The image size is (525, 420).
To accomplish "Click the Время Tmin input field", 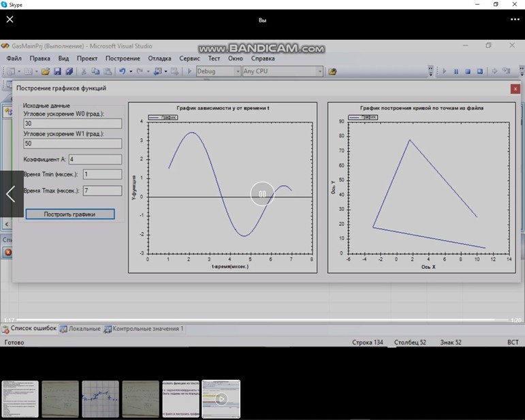I will 102,174.
